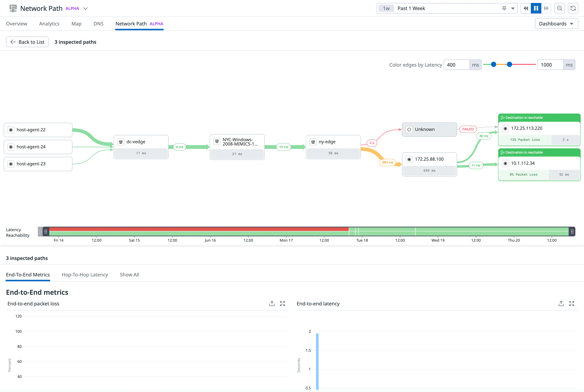Click the Destination is reachable banner for 10.1.112.34
The height and width of the screenshot is (392, 584).
pyautogui.click(x=539, y=152)
